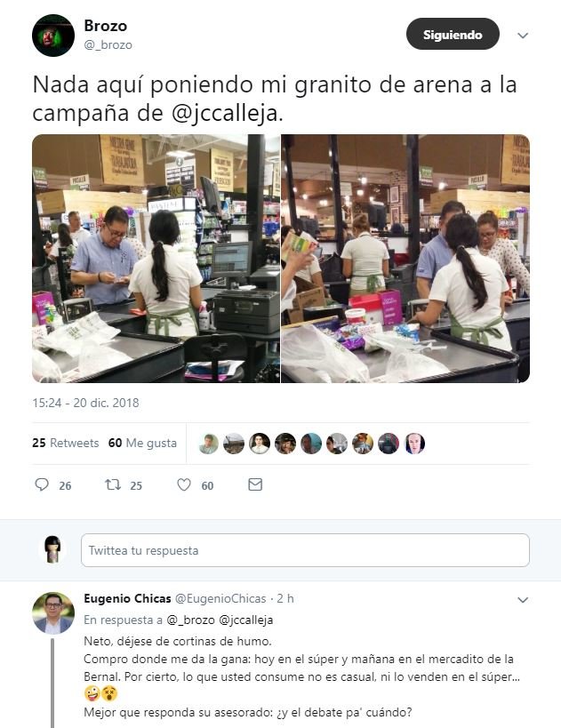The height and width of the screenshot is (728, 561).
Task: Click last liker avatar in row
Action: [x=414, y=444]
